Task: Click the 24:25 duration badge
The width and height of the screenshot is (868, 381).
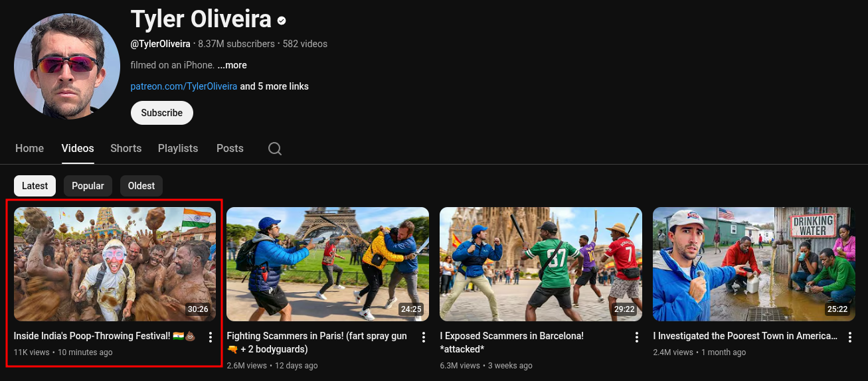Action: [411, 309]
